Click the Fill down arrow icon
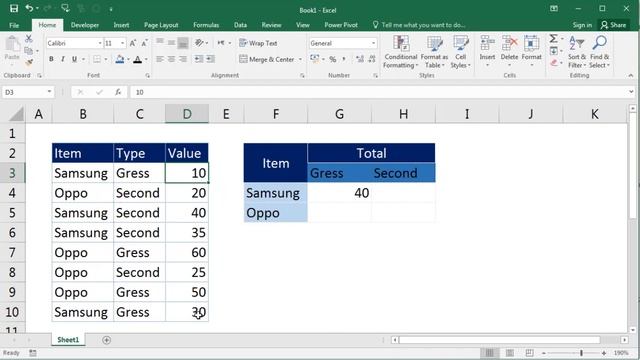Image resolution: width=640 pixels, height=360 pixels. [553, 51]
